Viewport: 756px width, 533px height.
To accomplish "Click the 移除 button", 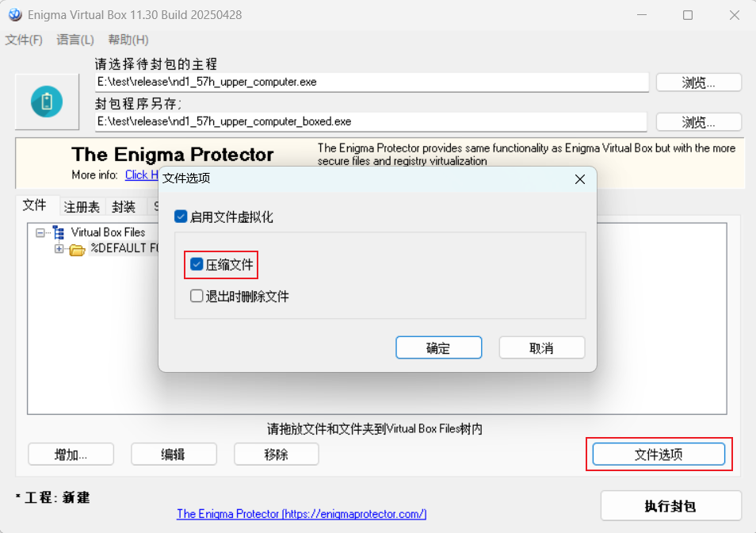I will tap(277, 454).
